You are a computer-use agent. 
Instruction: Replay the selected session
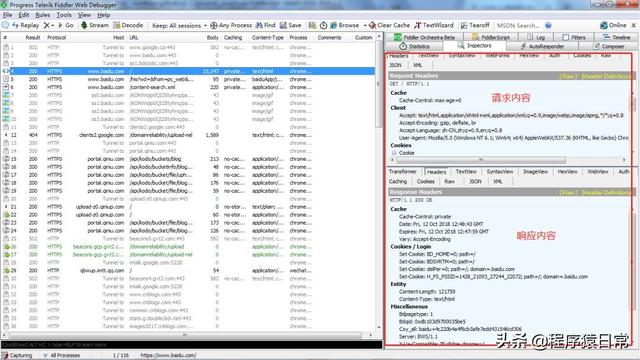(x=26, y=25)
